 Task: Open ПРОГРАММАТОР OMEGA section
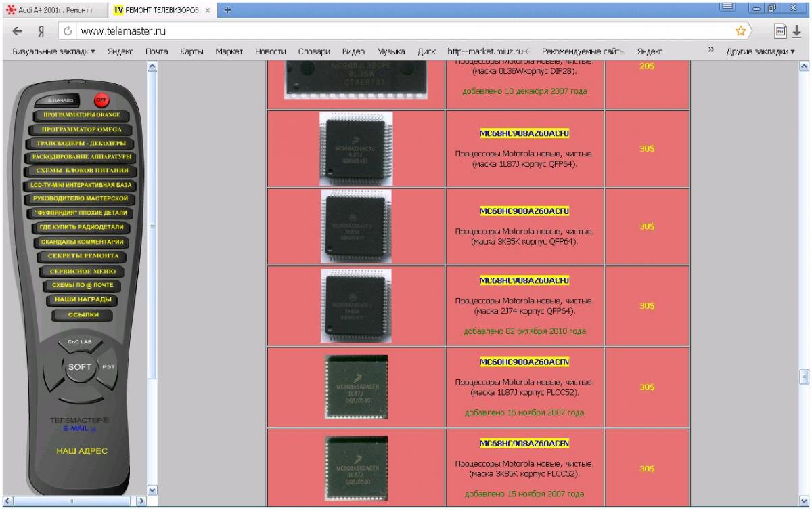coord(81,129)
